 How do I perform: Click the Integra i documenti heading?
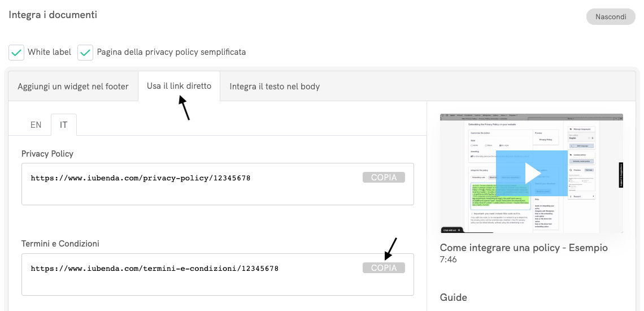53,15
